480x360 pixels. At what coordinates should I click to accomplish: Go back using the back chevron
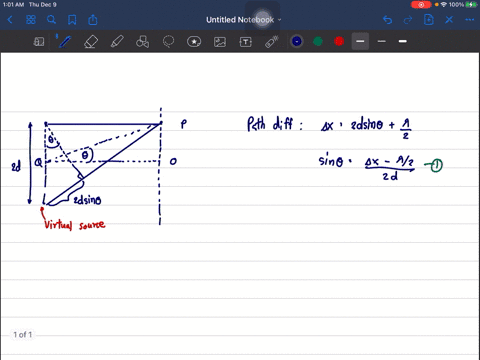[x=10, y=20]
